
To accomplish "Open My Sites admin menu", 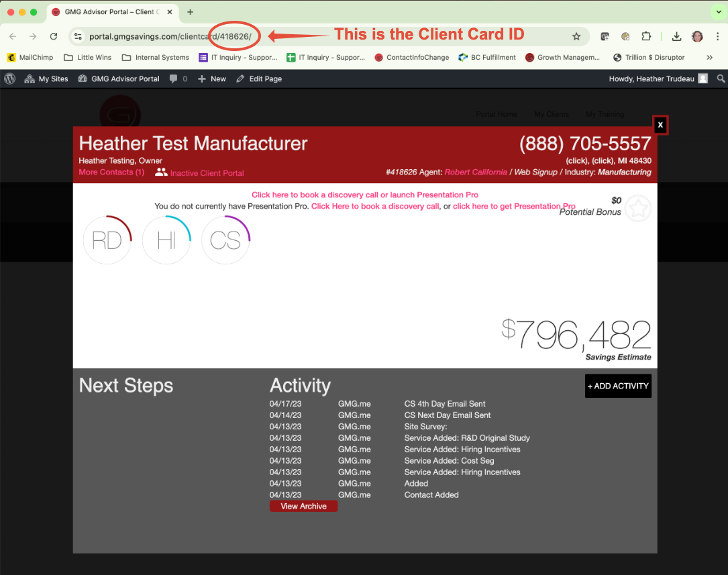I will click(x=46, y=79).
